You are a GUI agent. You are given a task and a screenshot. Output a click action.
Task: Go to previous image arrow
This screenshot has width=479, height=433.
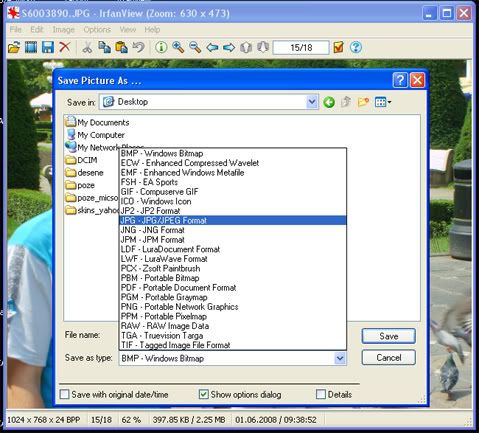point(212,47)
